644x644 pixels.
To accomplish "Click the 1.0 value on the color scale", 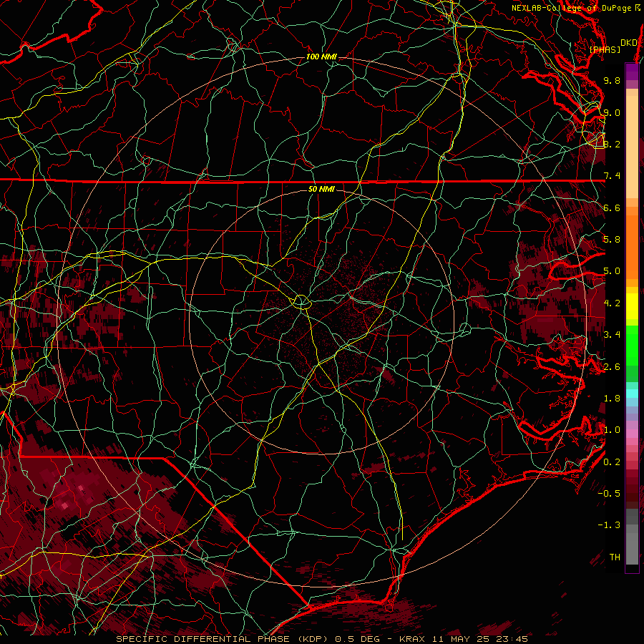I will pyautogui.click(x=612, y=430).
